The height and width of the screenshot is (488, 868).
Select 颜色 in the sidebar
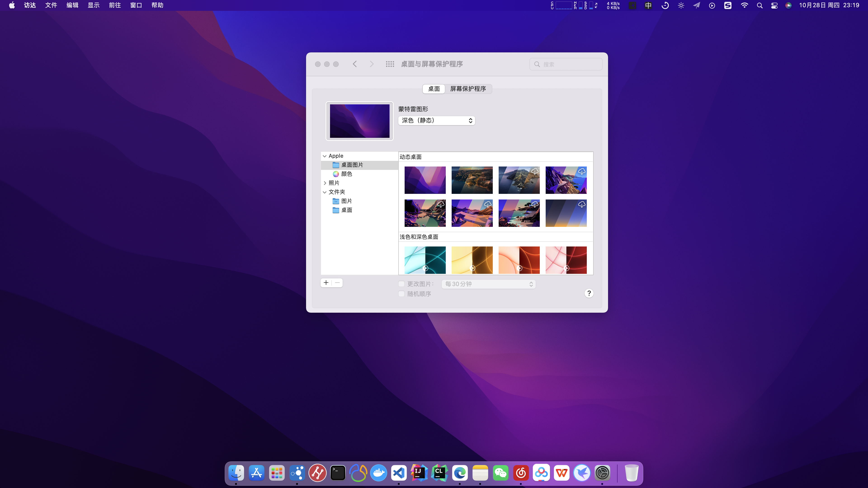(346, 174)
